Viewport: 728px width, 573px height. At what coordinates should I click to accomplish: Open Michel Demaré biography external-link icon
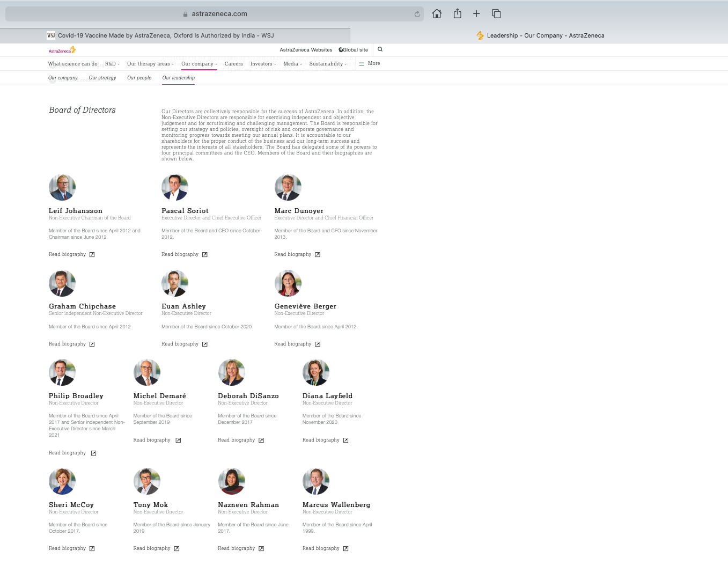click(178, 440)
